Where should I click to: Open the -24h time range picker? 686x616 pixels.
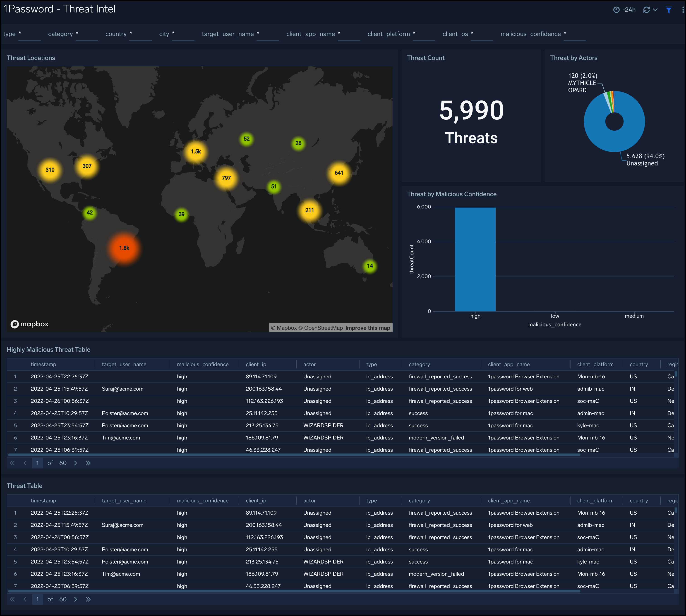click(625, 10)
